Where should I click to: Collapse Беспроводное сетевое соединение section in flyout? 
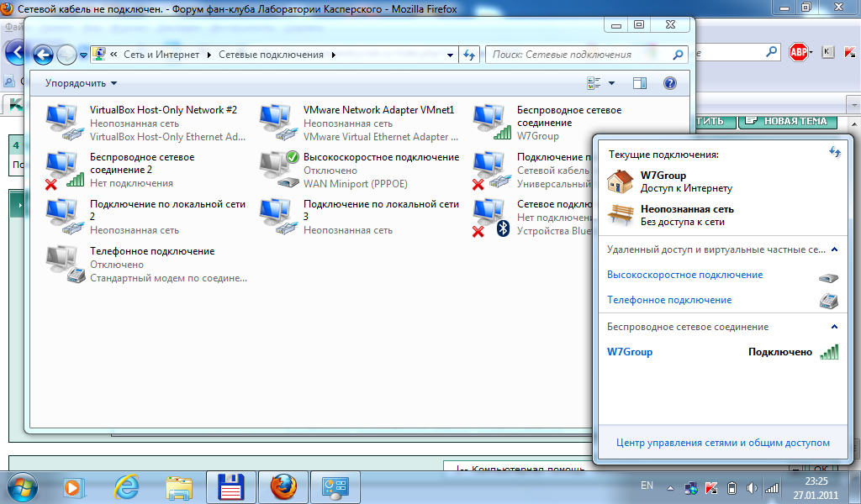[x=835, y=327]
